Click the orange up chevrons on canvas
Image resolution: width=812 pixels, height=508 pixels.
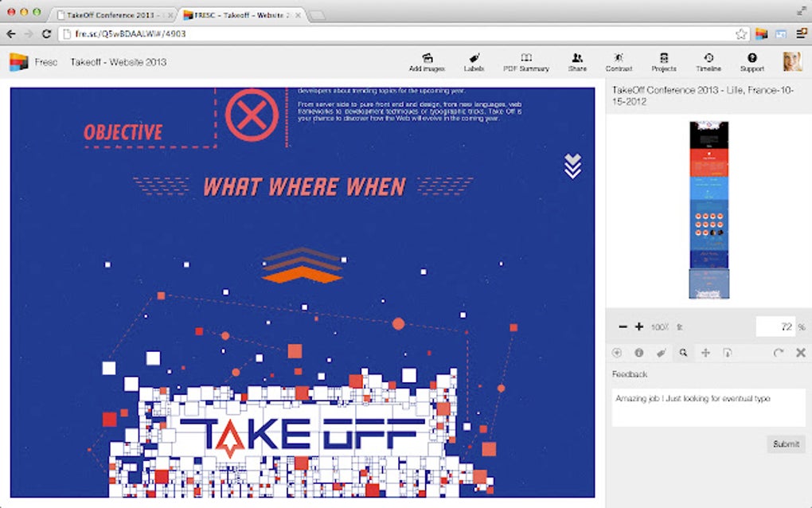[x=302, y=264]
